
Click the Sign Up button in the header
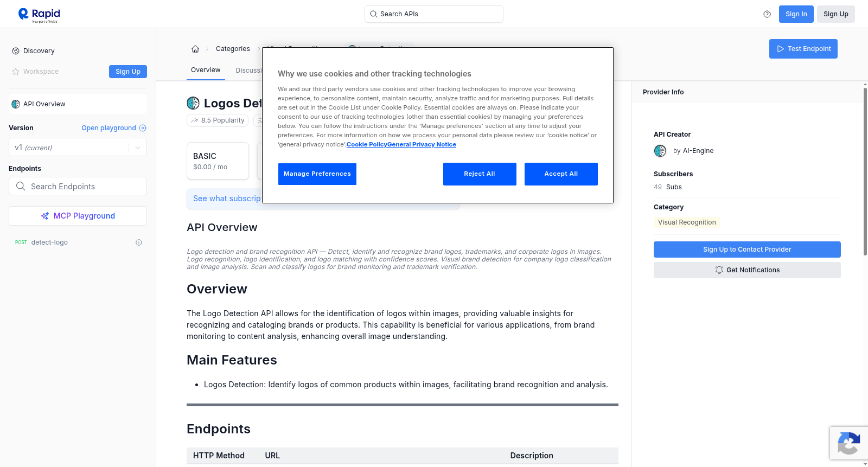point(835,14)
